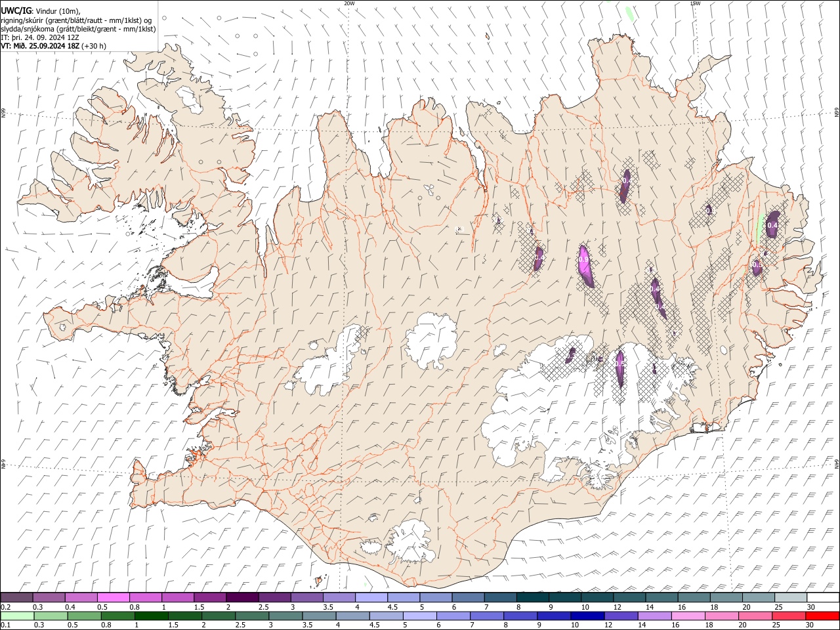This screenshot has width=840, height=630.
Task: Click the bright magenta precipitation blob labeled 0.9
Action: 586,266
